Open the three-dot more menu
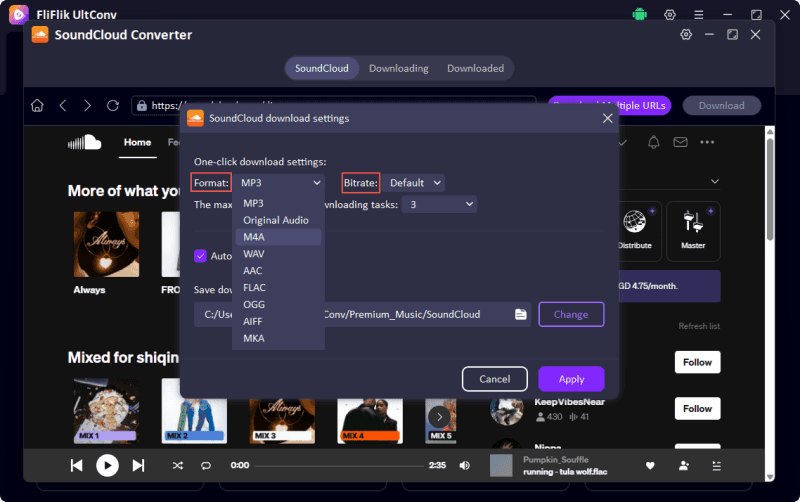 (707, 142)
